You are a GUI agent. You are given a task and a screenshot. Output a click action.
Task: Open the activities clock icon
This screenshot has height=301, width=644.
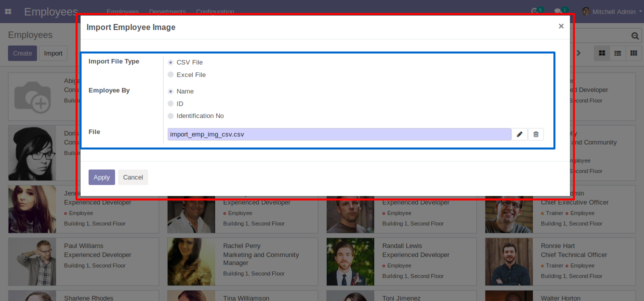[x=535, y=11]
